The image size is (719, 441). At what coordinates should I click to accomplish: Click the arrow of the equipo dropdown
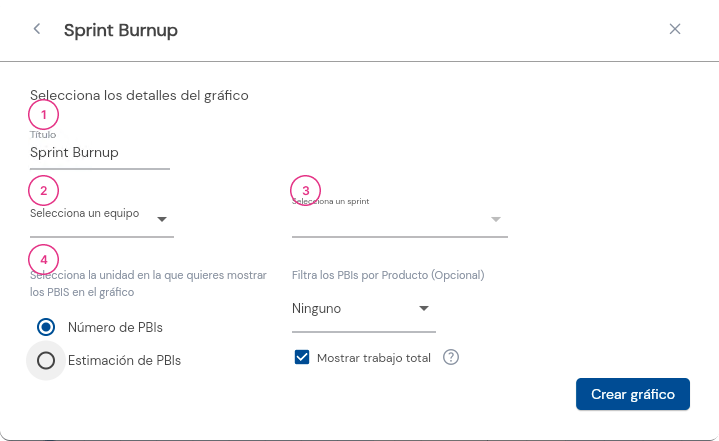point(161,220)
